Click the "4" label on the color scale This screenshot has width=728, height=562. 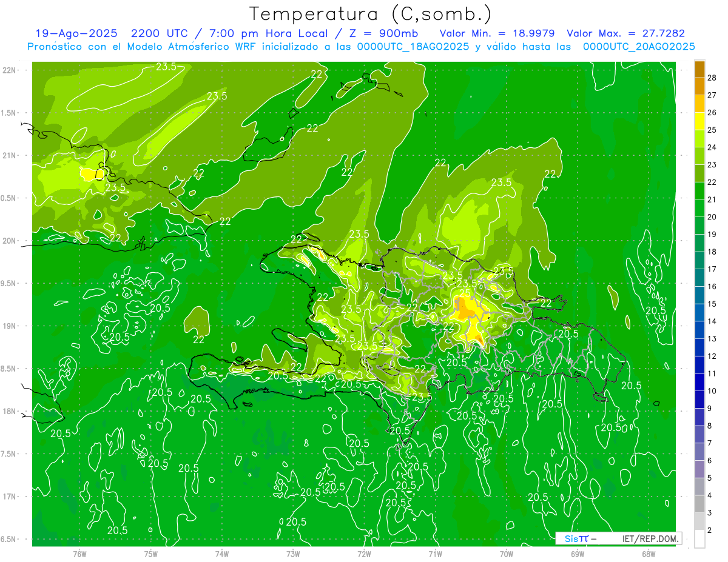click(710, 495)
